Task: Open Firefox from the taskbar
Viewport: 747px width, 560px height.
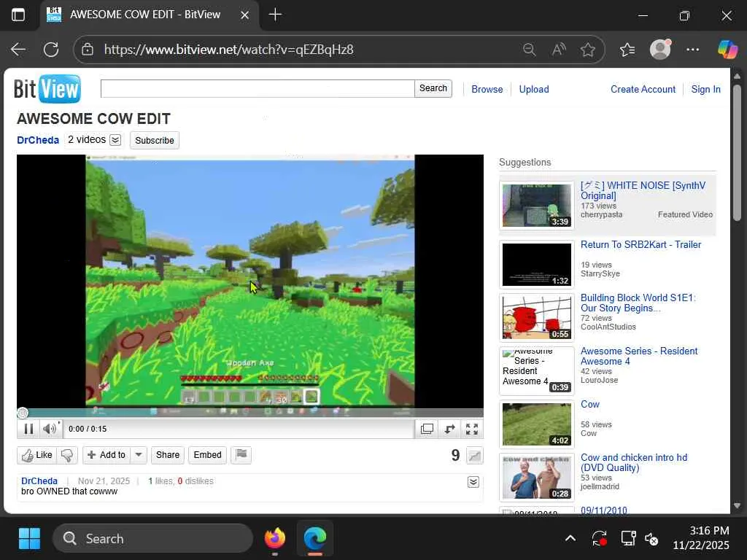Action: click(275, 539)
